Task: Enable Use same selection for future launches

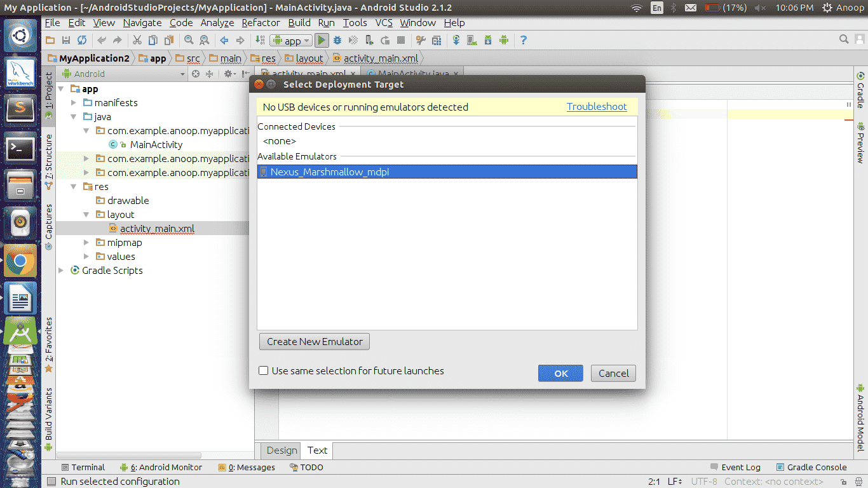Action: 263,370
